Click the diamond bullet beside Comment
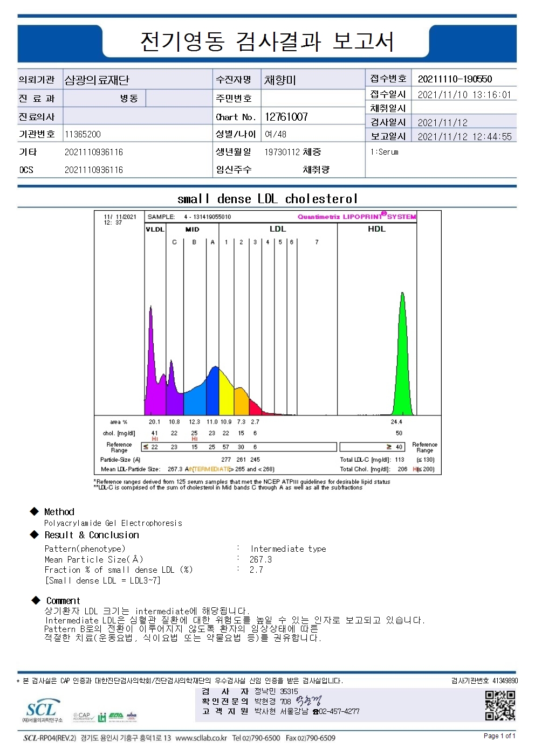 [x=36, y=600]
